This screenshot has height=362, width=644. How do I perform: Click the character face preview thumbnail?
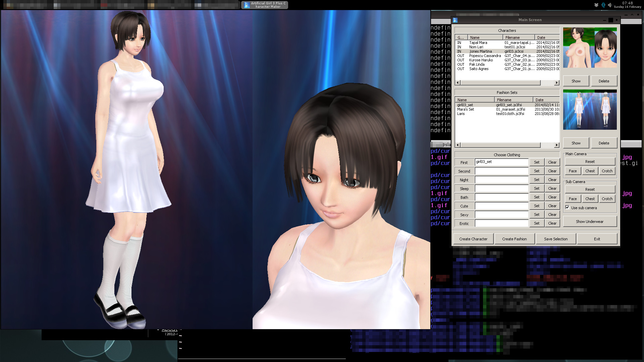[x=606, y=48]
